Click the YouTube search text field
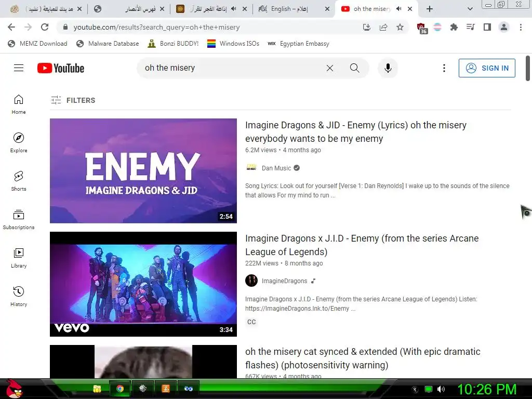The height and width of the screenshot is (399, 532). point(231,68)
